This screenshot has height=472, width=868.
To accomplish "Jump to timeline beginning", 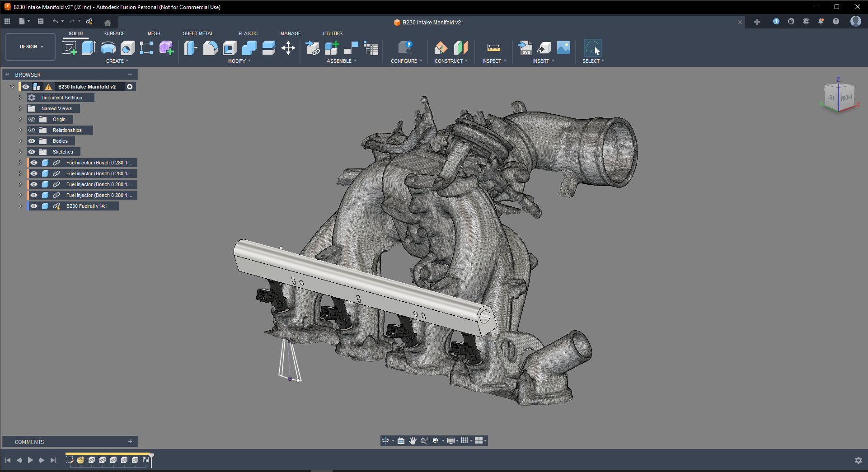I will [8, 460].
